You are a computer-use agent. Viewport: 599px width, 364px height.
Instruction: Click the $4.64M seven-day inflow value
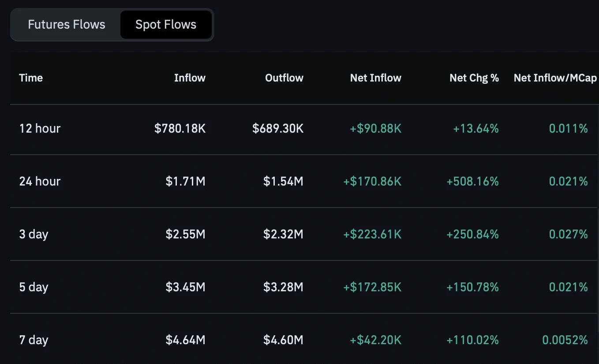tap(186, 340)
